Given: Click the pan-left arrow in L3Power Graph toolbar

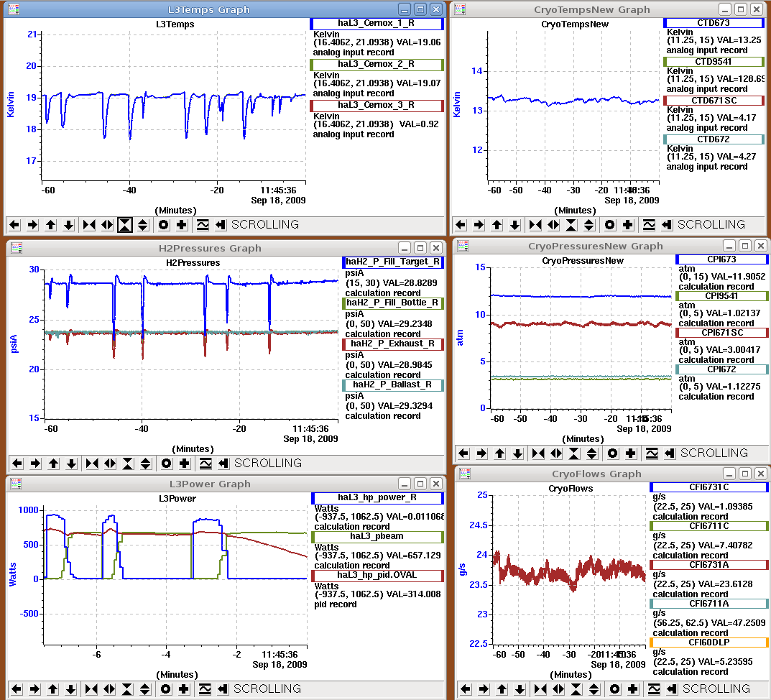Looking at the screenshot, I should tap(17, 689).
